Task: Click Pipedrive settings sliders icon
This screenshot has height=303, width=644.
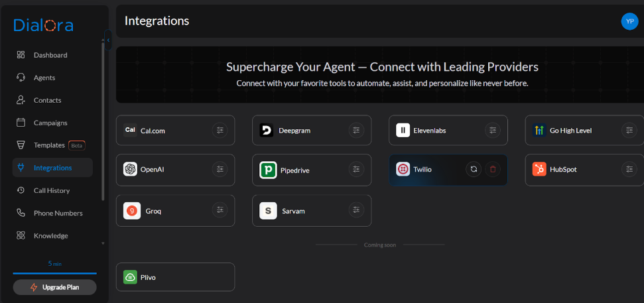Action: (356, 170)
